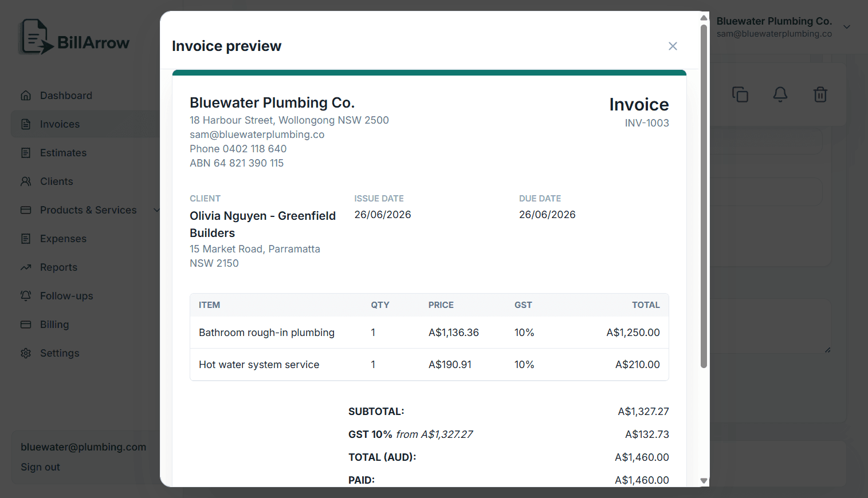Click the address 18 Harbour Street, Wollongong

(289, 120)
